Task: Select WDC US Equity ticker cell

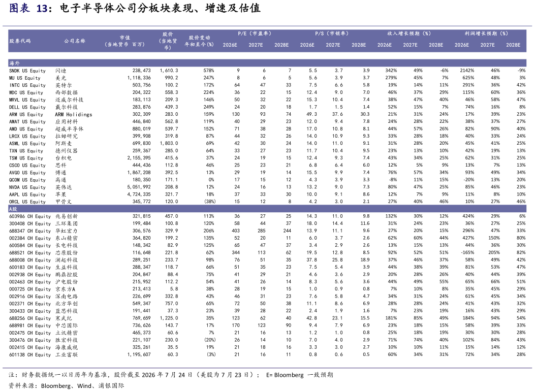Action: tap(26, 92)
